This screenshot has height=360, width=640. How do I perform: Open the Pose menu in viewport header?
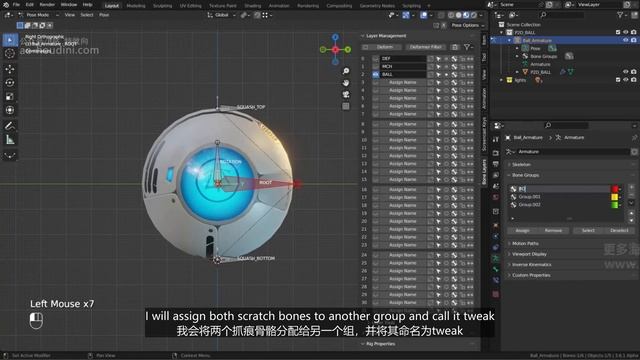coord(104,15)
